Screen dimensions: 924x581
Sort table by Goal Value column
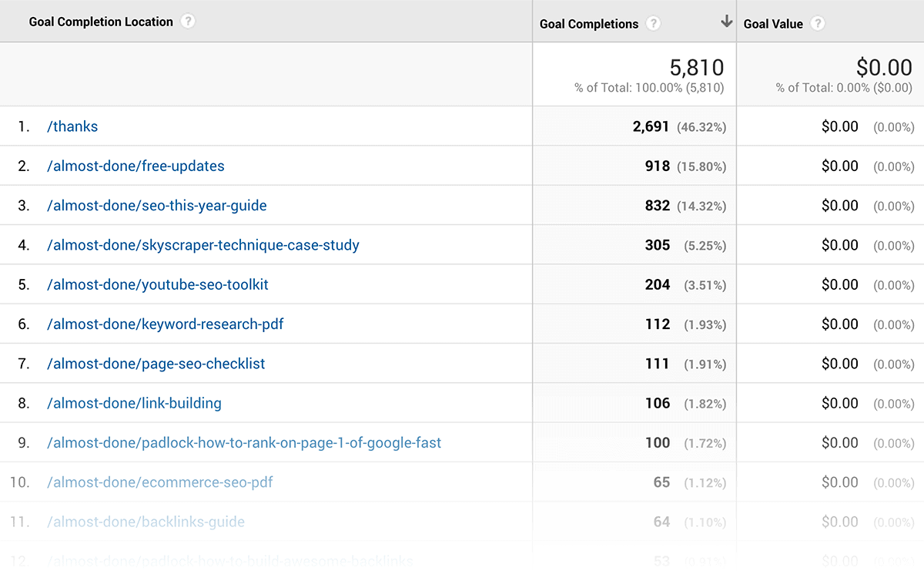point(772,23)
